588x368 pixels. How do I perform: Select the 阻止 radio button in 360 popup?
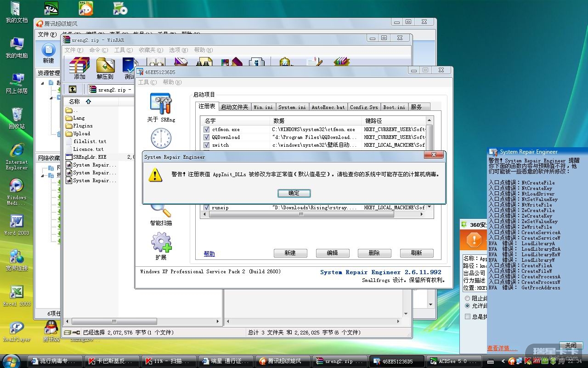[x=468, y=298]
